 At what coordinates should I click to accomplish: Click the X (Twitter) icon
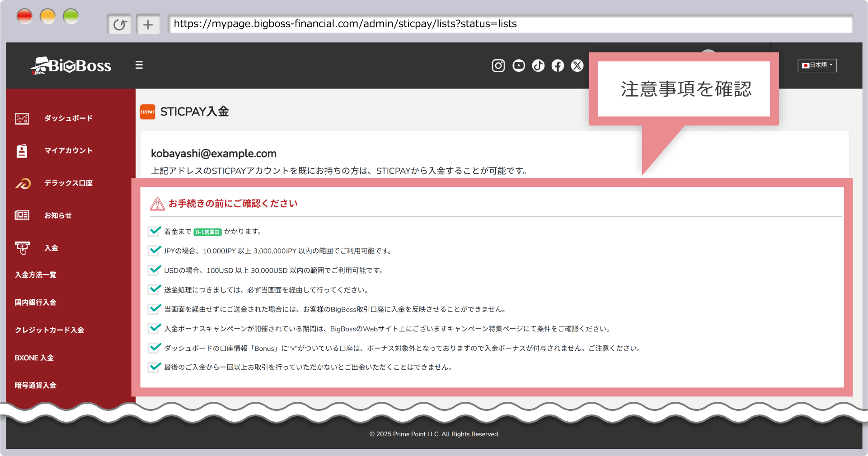(577, 66)
